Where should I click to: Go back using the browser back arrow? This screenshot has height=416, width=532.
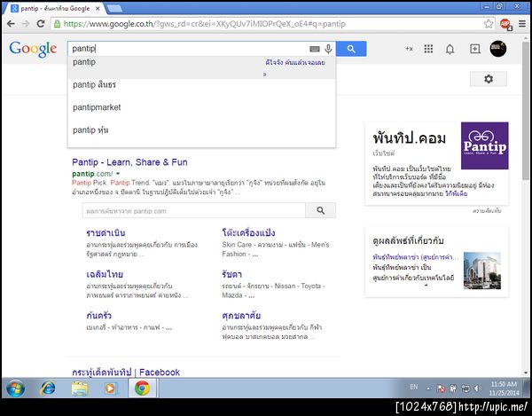tap(11, 24)
